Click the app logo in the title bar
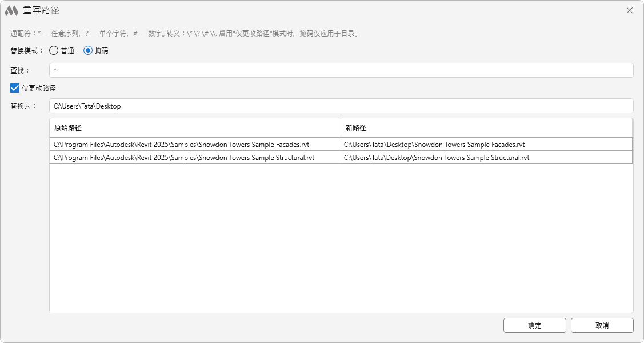644x343 pixels. pyautogui.click(x=11, y=10)
